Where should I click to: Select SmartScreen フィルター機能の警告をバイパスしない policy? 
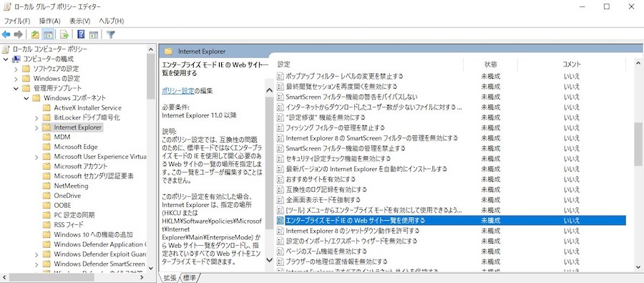pyautogui.click(x=351, y=97)
